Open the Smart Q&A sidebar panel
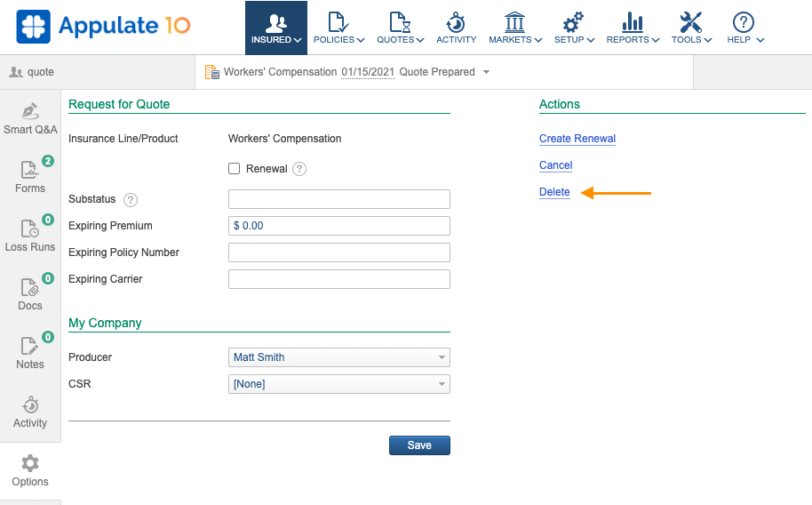The image size is (812, 505). pos(30,119)
